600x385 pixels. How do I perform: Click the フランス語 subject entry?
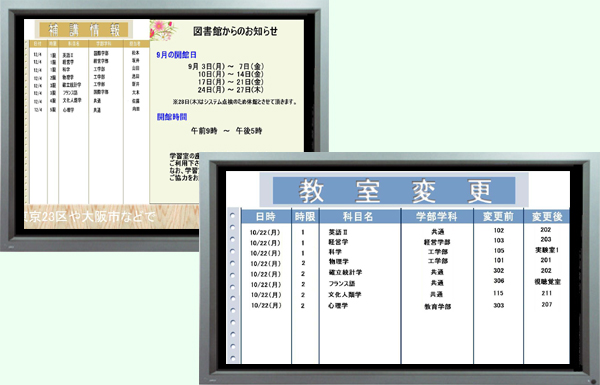coord(342,284)
